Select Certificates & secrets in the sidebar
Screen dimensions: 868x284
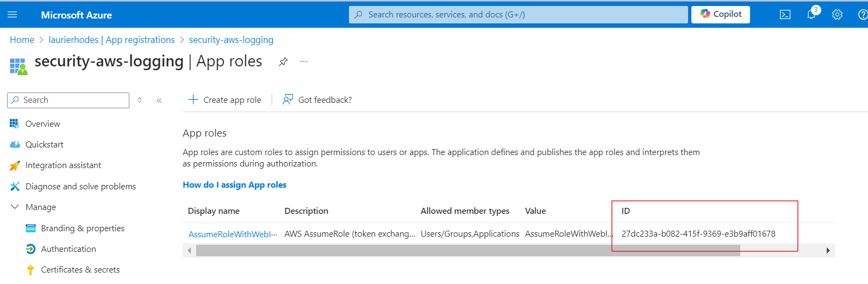coord(80,269)
